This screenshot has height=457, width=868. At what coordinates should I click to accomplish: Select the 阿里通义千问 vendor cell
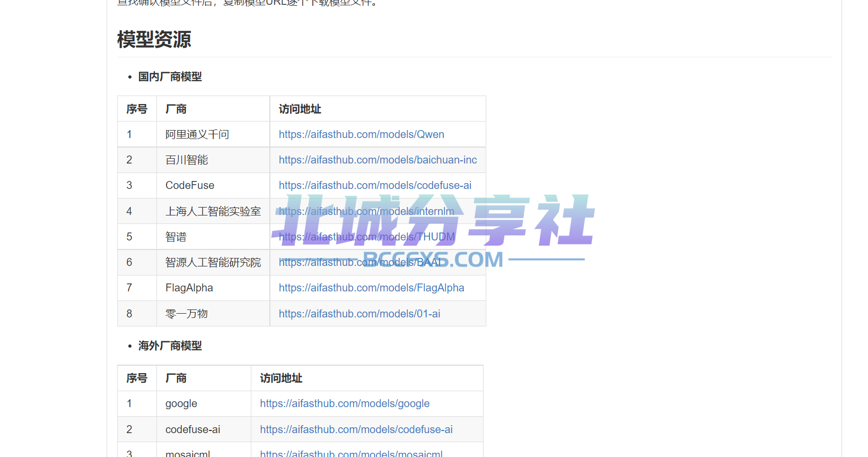(x=213, y=134)
